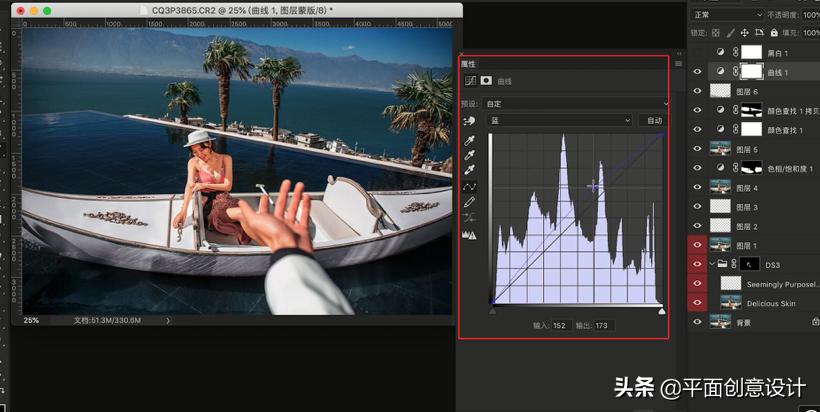Select the 曲线 1 layer mask thumbnail

pyautogui.click(x=751, y=72)
